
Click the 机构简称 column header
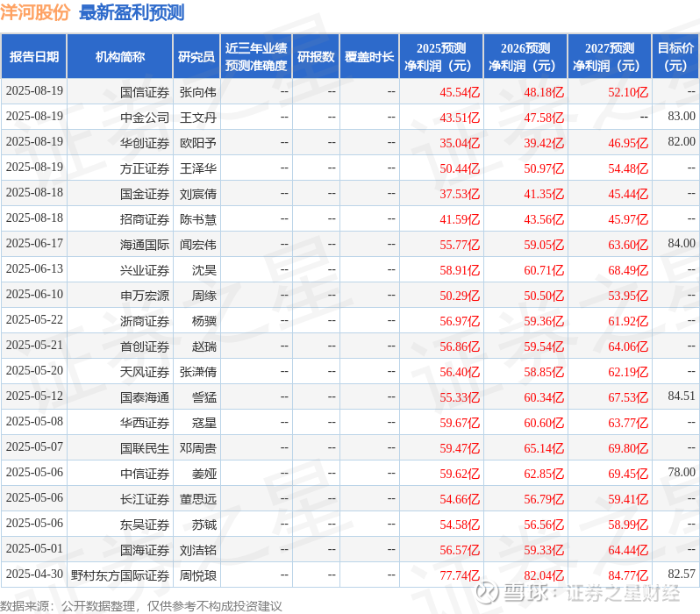(x=119, y=57)
